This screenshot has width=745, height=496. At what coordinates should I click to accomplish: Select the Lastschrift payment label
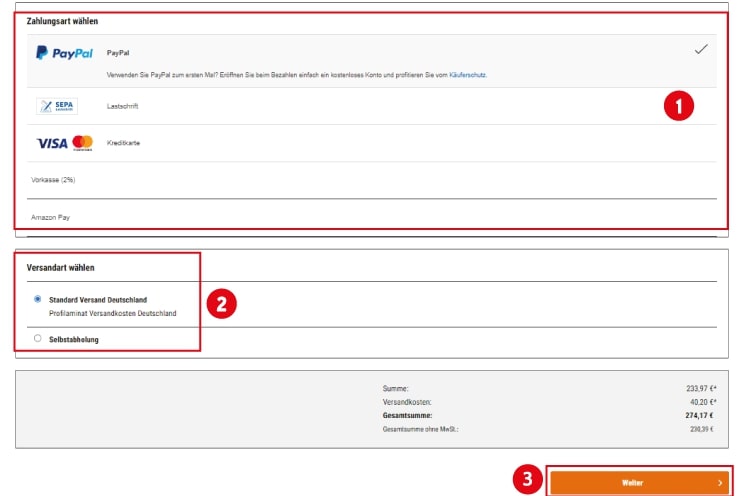(124, 106)
